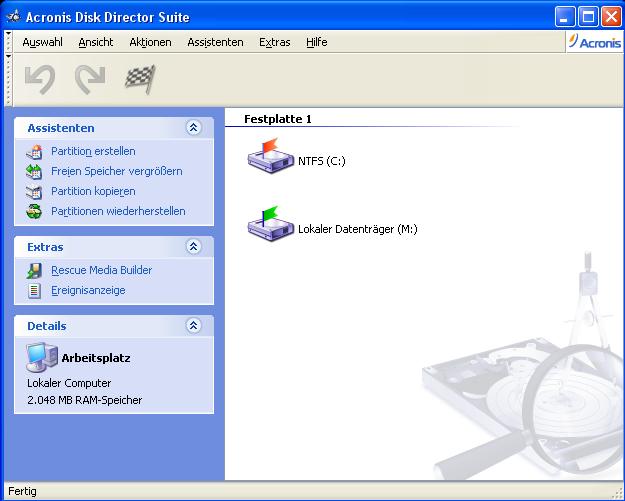The width and height of the screenshot is (625, 501).
Task: Click the menu bar grip arrow
Action: [x=8, y=33]
